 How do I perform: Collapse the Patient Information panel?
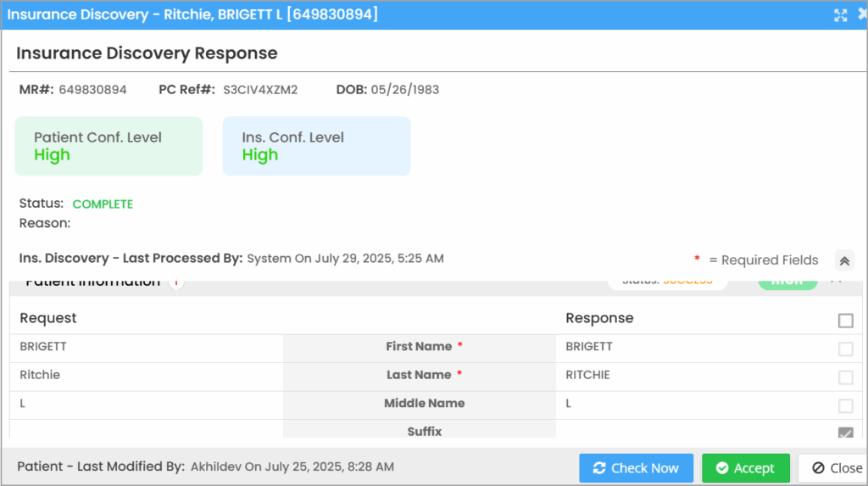[836, 280]
